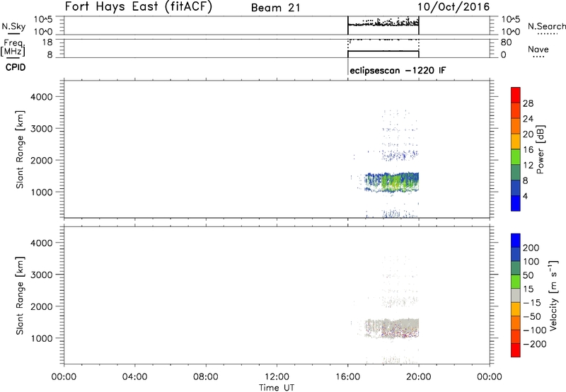This screenshot has height=392, width=566.
Task: Click the date '10/Oct/2016'
Action: pyautogui.click(x=454, y=7)
